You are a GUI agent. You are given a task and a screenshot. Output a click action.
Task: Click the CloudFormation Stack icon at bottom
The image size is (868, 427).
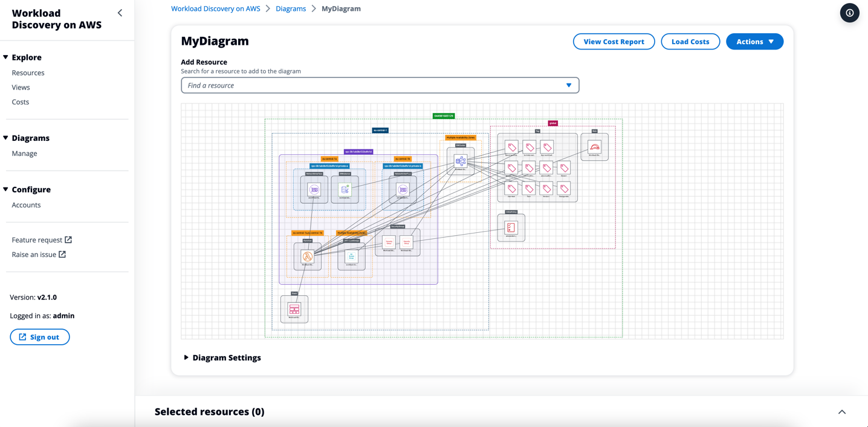click(x=294, y=308)
